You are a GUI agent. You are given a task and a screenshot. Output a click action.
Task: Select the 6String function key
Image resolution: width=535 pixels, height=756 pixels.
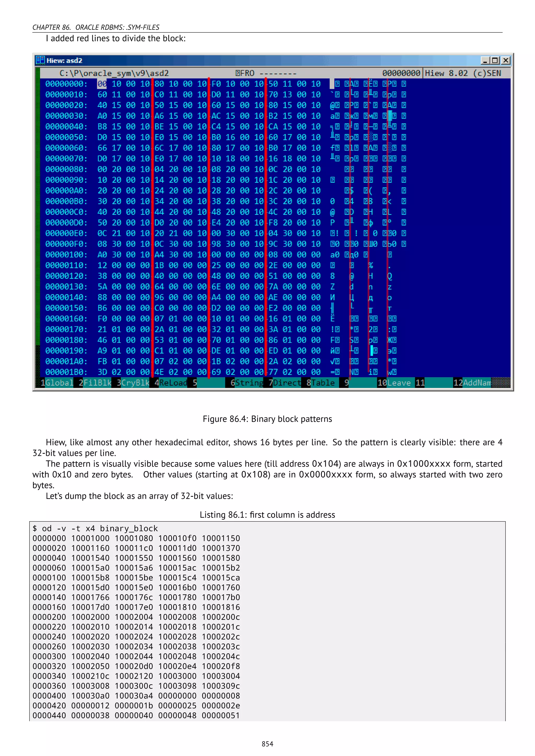click(247, 383)
